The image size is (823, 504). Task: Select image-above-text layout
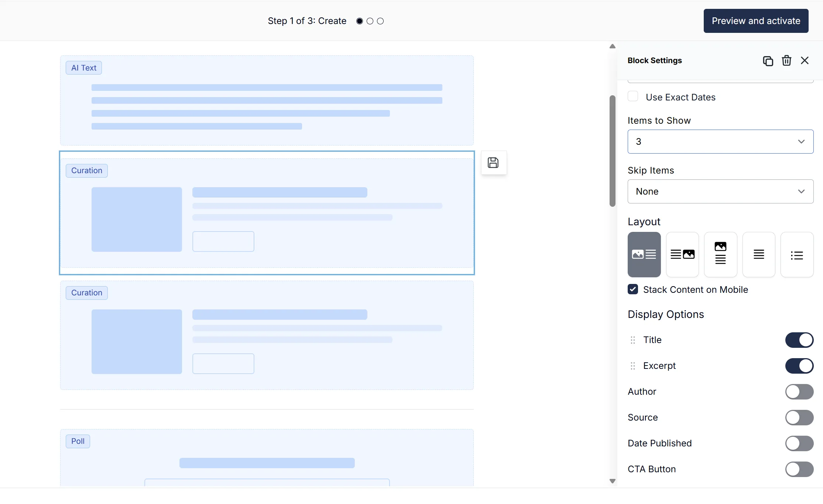tap(720, 254)
